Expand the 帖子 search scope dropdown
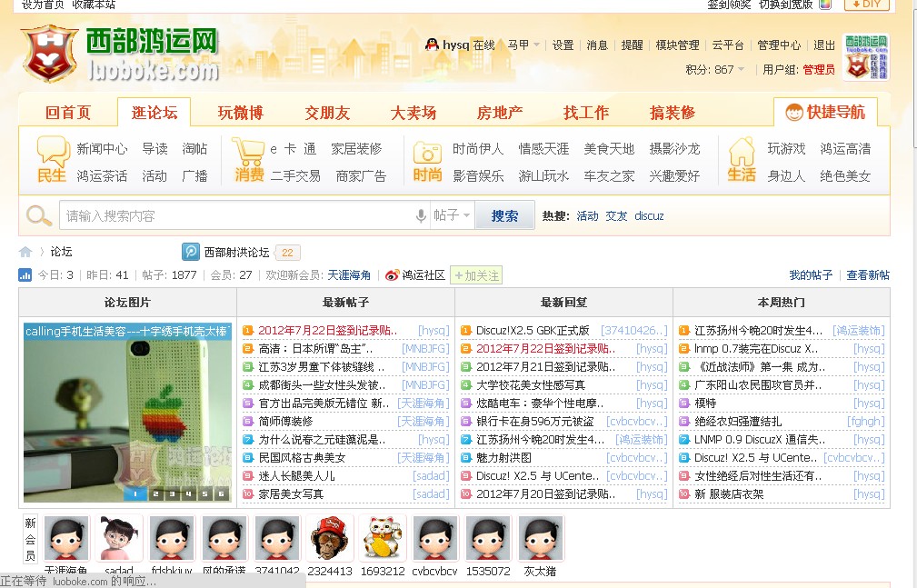The image size is (917, 588). point(452,215)
